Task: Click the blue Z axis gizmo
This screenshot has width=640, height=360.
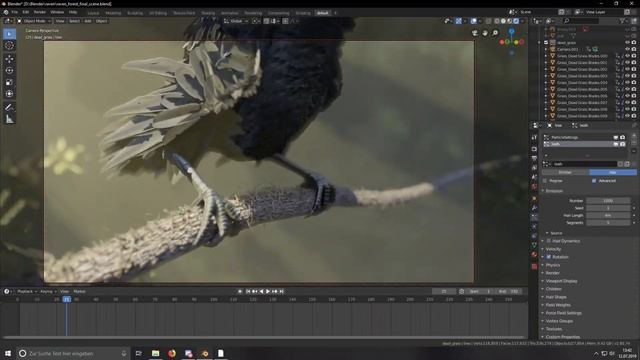Action: pos(511,31)
